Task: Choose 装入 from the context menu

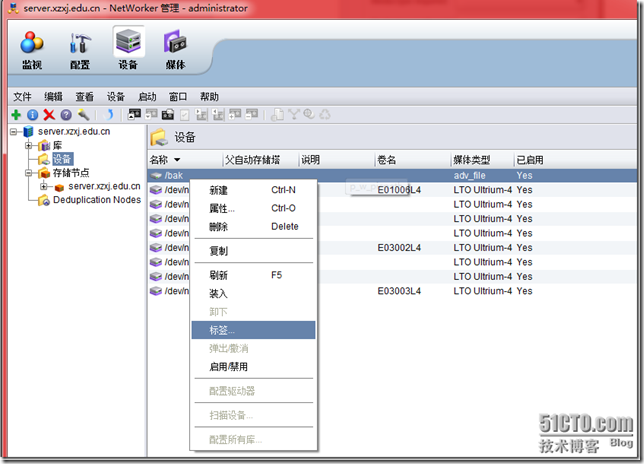Action: [x=253, y=293]
